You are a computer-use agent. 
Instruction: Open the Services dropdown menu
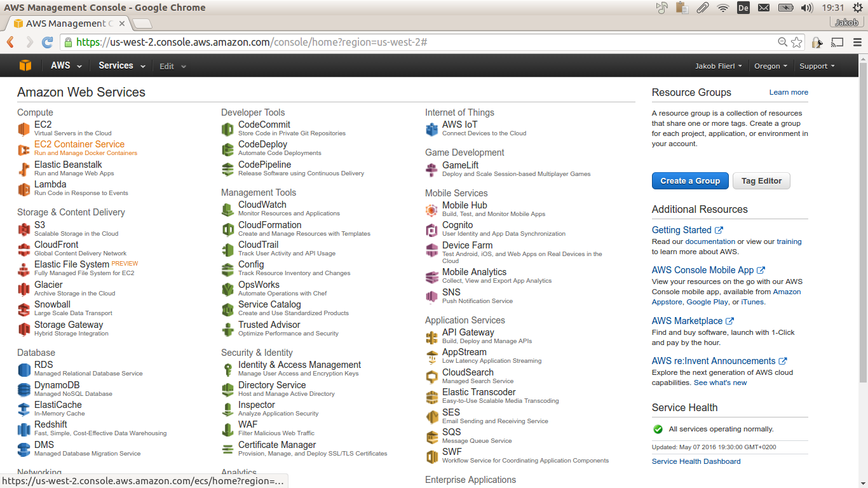click(122, 66)
